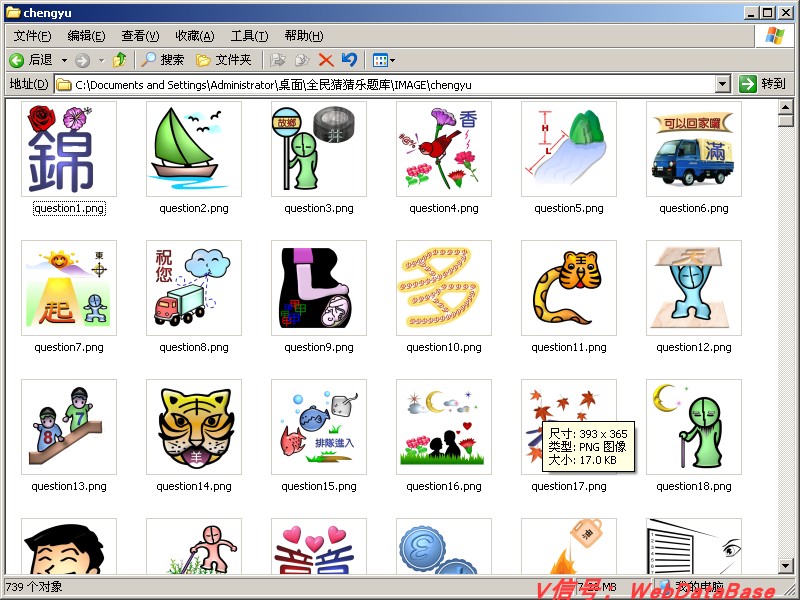Screen dimensions: 800x600
Task: Click the Views grid icon
Action: pyautogui.click(x=380, y=60)
